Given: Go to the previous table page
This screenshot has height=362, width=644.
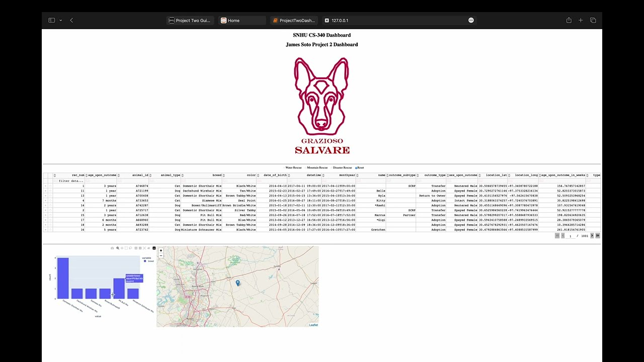Looking at the screenshot, I should point(562,236).
